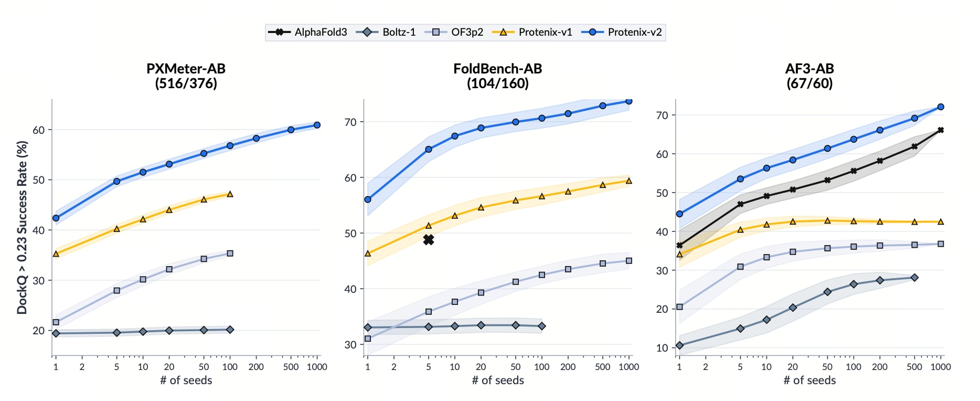
Task: Click the Protenix-v1 triangle legend marker
Action: tap(503, 32)
